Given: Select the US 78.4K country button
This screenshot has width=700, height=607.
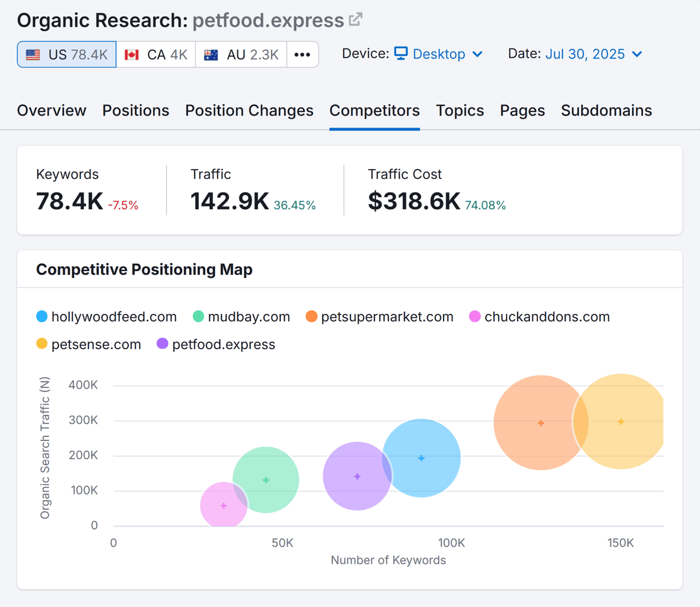Looking at the screenshot, I should (66, 54).
